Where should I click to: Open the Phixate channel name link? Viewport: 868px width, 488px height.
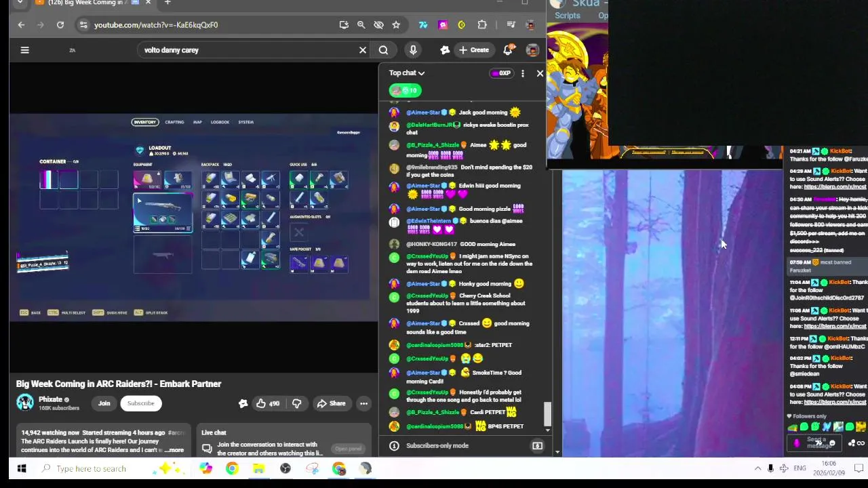50,400
